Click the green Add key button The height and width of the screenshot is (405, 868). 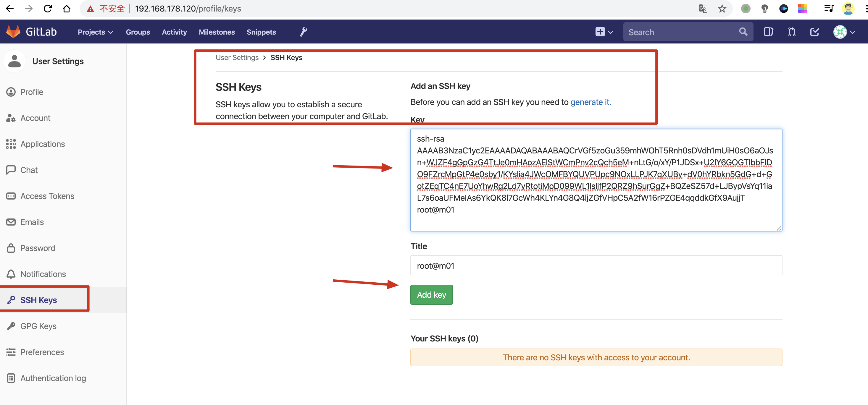click(431, 294)
